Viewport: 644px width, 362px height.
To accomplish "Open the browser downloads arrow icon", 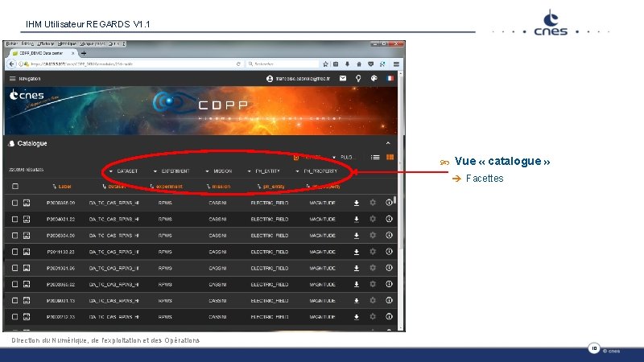I will click(348, 64).
